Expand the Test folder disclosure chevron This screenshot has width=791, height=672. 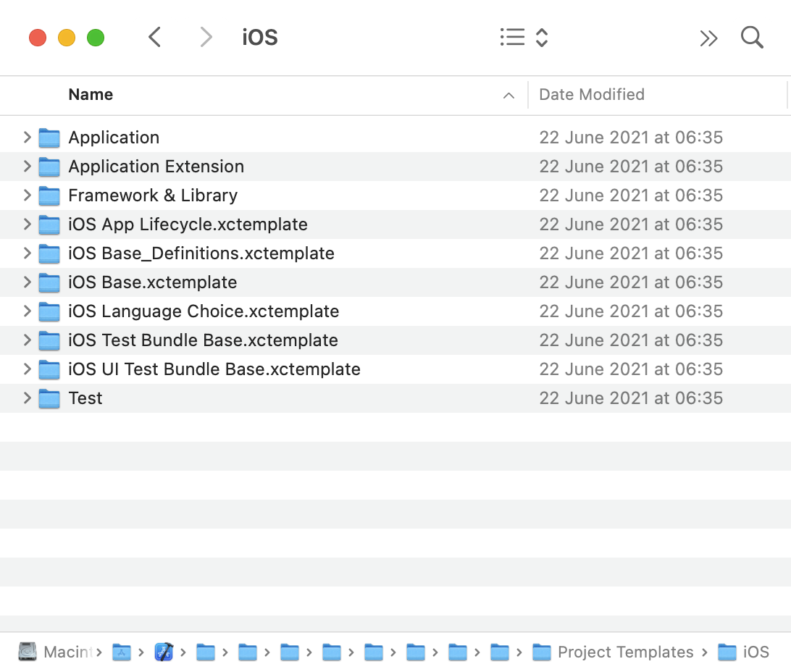coord(28,398)
